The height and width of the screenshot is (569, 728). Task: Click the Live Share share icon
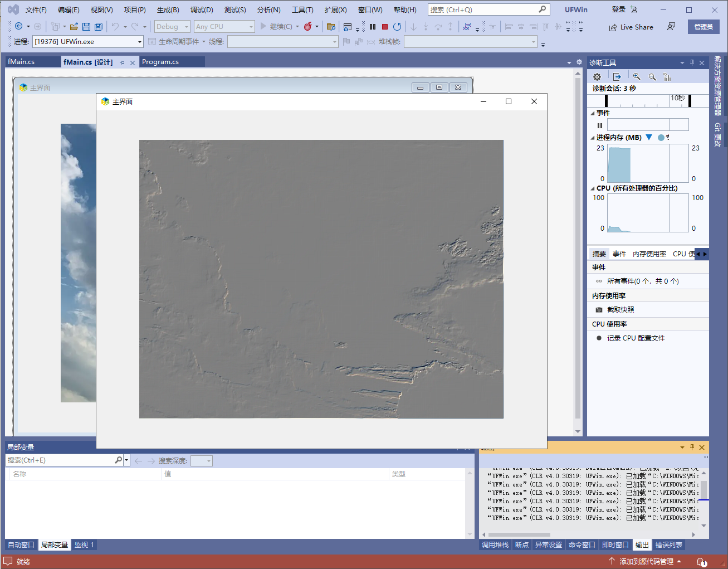click(x=613, y=27)
